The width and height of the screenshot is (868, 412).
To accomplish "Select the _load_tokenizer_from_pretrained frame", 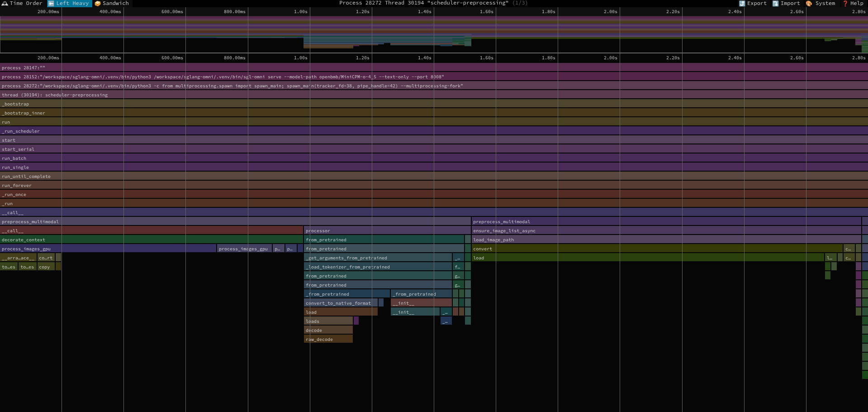I will point(378,267).
